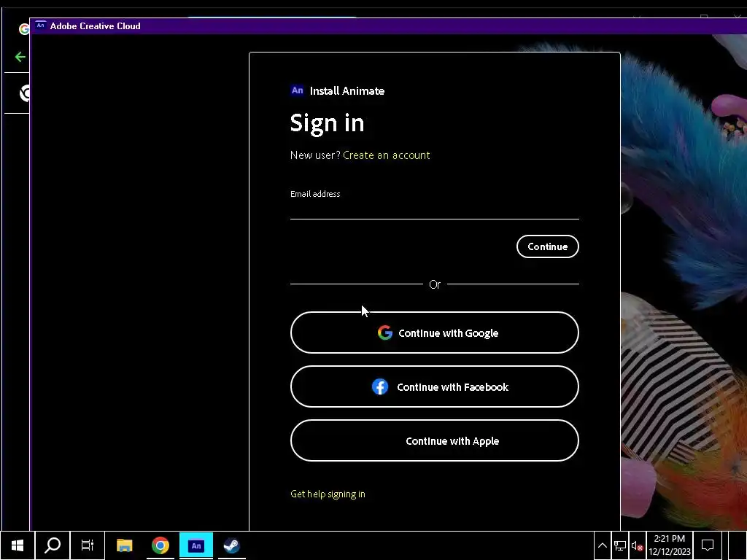The width and height of the screenshot is (747, 560).
Task: Open the Windows Start menu
Action: tap(18, 545)
